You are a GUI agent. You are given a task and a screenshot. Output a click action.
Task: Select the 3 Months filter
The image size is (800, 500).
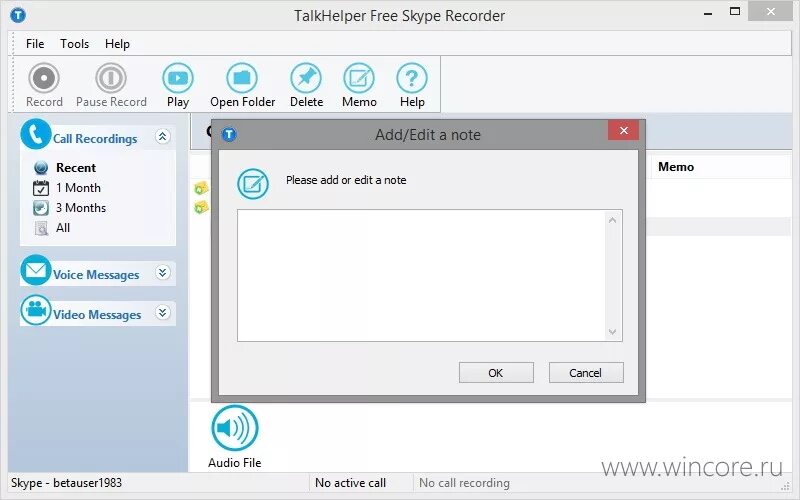coord(81,208)
